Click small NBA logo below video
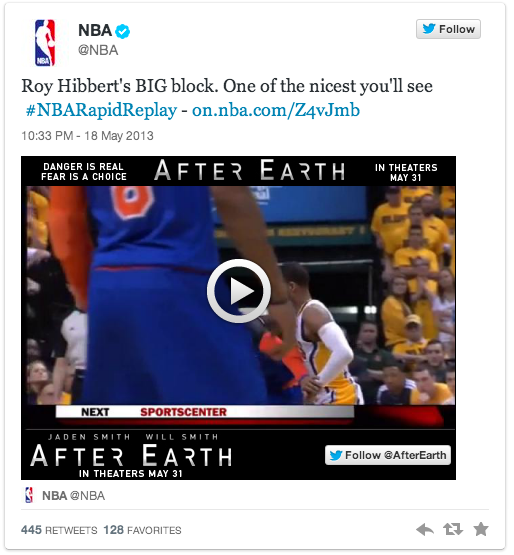The image size is (514, 555). tap(29, 495)
